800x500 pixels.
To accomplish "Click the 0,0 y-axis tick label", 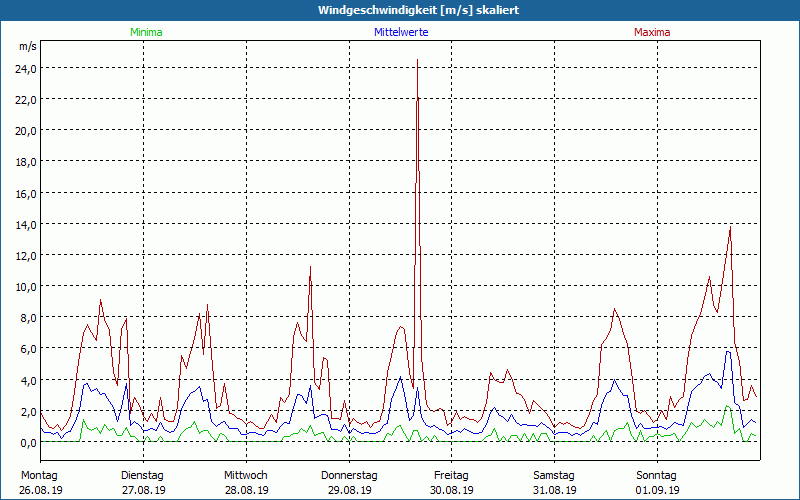I will [x=27, y=443].
